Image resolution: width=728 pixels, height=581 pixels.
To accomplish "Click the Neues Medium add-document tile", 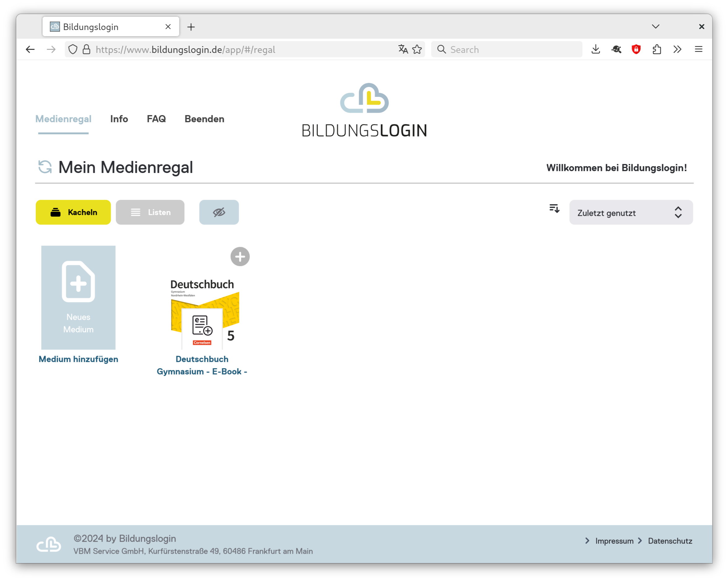I will point(78,297).
